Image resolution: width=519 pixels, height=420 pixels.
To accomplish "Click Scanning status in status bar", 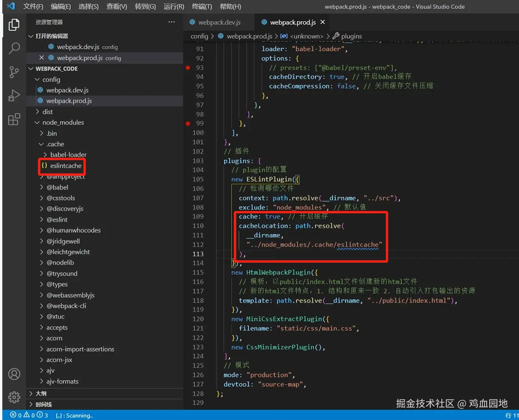I will click(x=74, y=415).
